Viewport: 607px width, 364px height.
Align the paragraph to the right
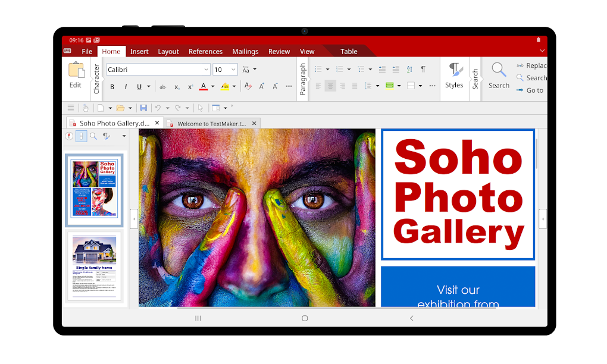[343, 86]
